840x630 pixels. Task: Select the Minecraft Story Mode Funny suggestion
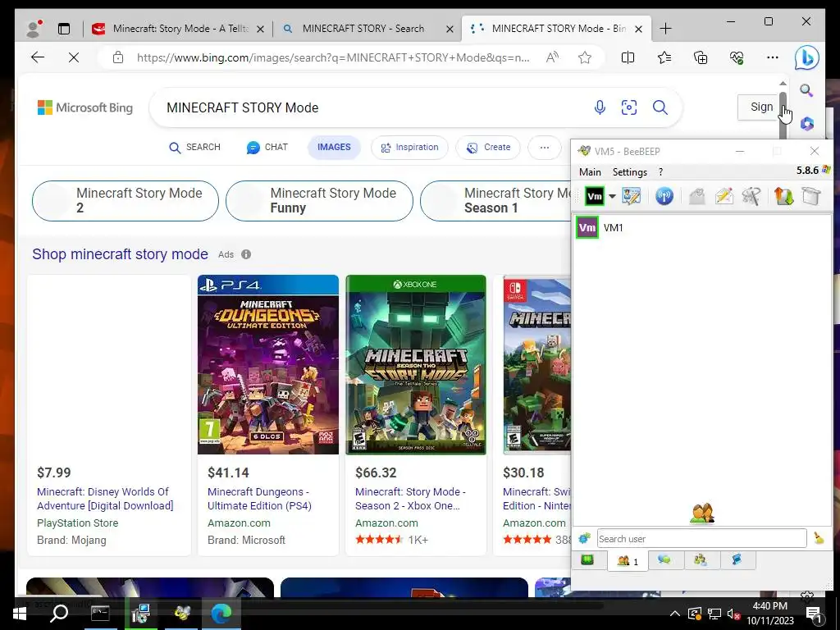319,201
